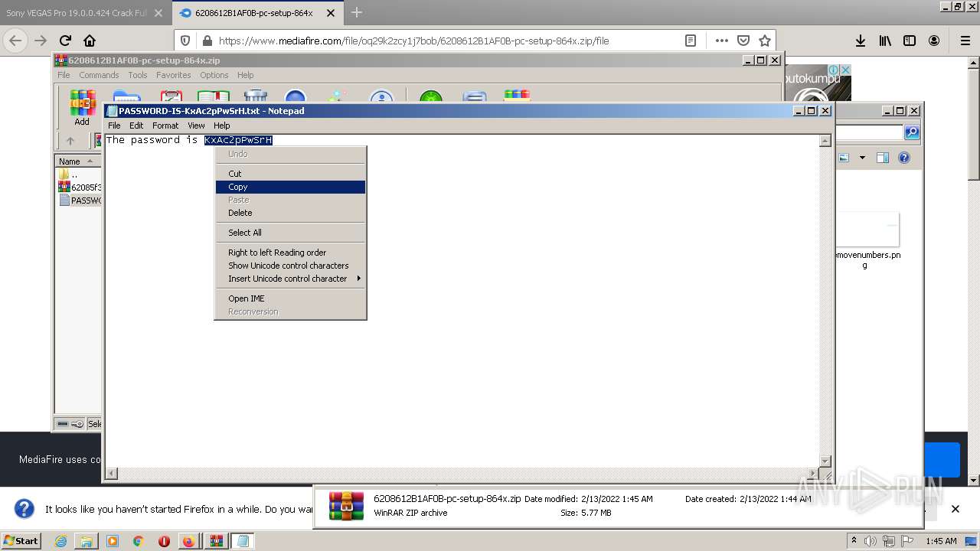Click Right to left Reading order
The height and width of the screenshot is (551, 980).
290,253
